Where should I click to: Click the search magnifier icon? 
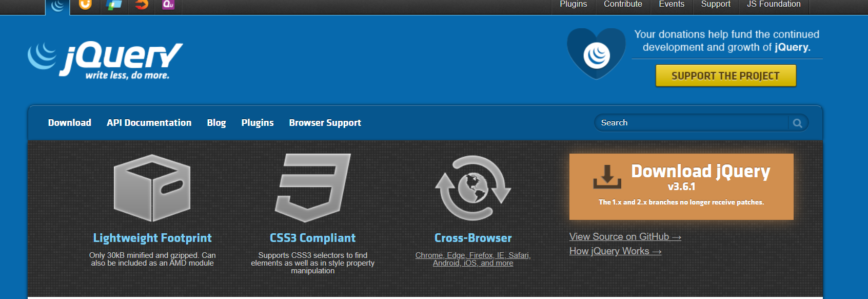pyautogui.click(x=798, y=123)
